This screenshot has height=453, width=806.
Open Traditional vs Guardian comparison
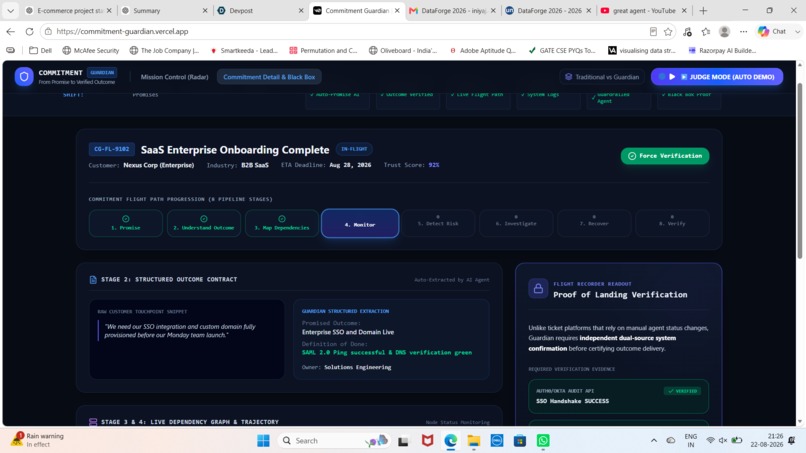tap(602, 77)
